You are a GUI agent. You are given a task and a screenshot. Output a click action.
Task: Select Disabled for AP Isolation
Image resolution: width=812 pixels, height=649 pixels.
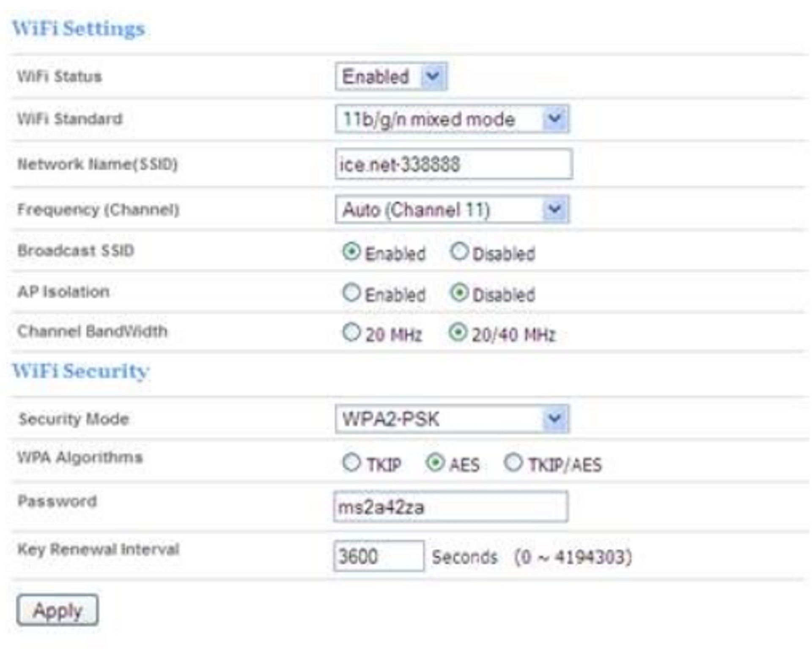point(459,293)
